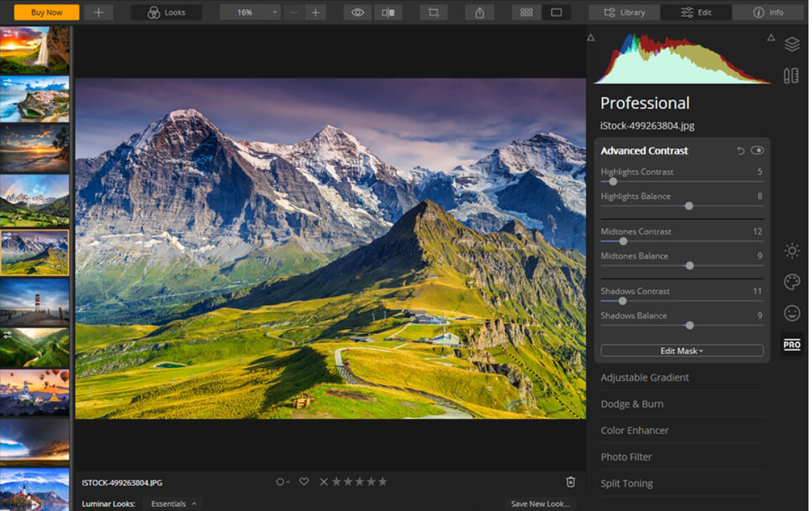Select the lighthouse pier thumbnail
This screenshot has height=511, width=812.
pos(34,302)
